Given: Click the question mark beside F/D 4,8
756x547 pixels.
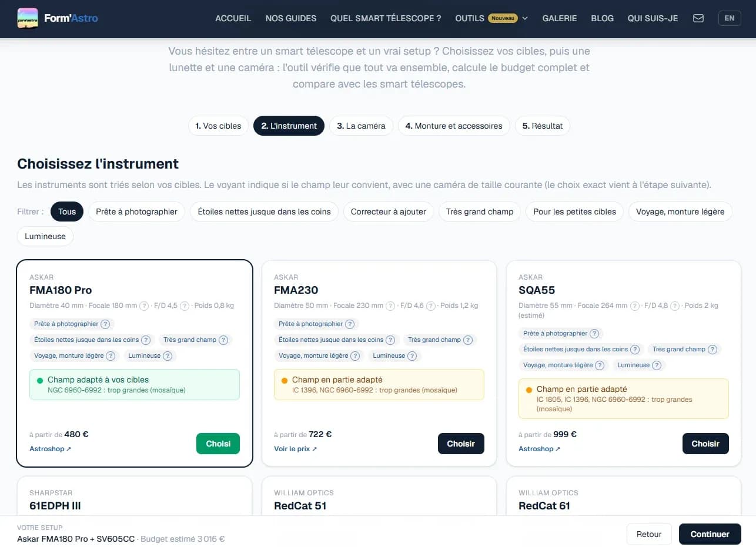Looking at the screenshot, I should pos(675,306).
